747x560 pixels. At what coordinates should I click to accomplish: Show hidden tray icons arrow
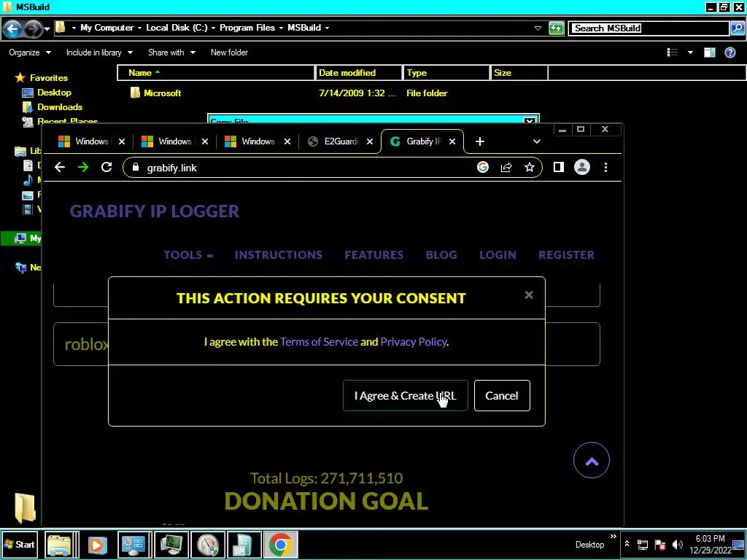pos(627,544)
